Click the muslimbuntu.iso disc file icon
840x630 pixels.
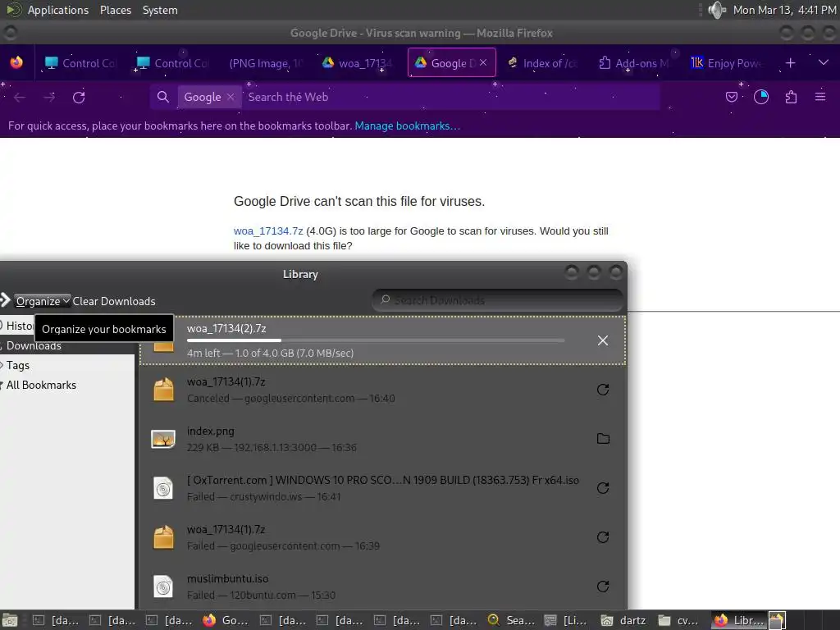163,587
